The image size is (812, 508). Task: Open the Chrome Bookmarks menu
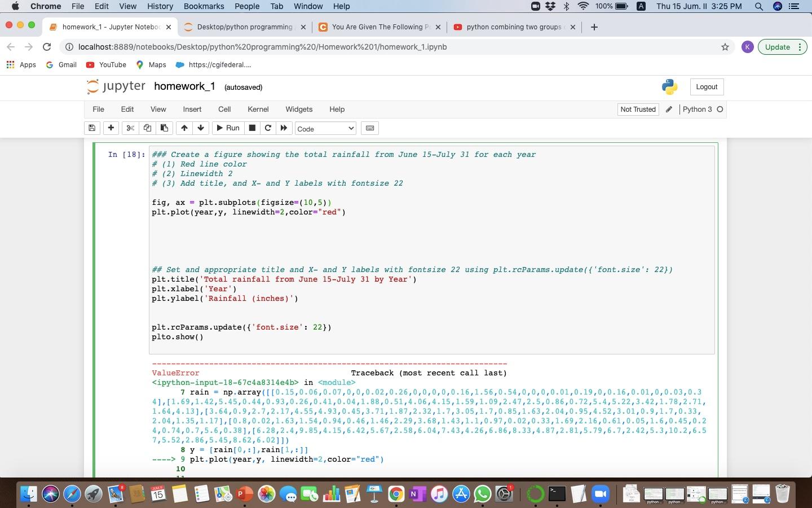pyautogui.click(x=204, y=6)
